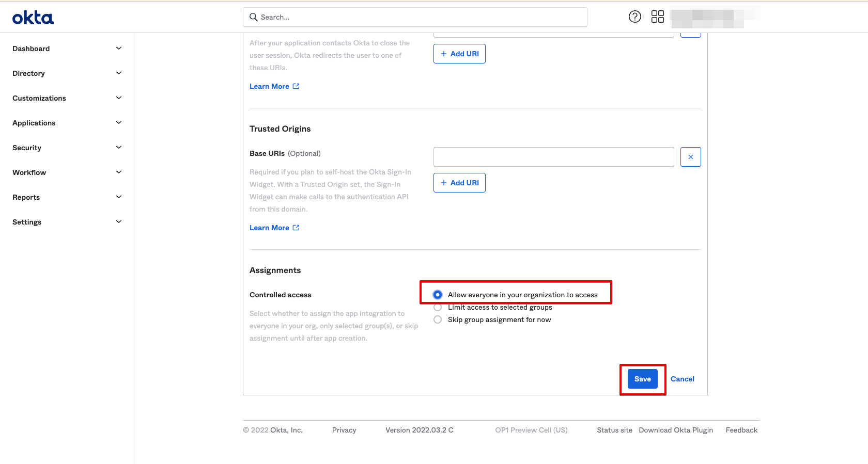Open the help question mark icon
Screen dimensions: 868x464
634,17
